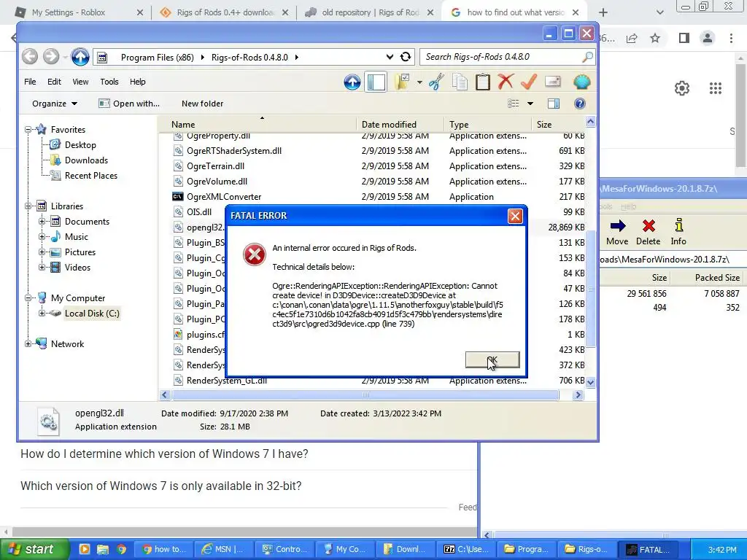Switch to My Settings - Roblox browser tab
The height and width of the screenshot is (560, 747).
click(79, 12)
